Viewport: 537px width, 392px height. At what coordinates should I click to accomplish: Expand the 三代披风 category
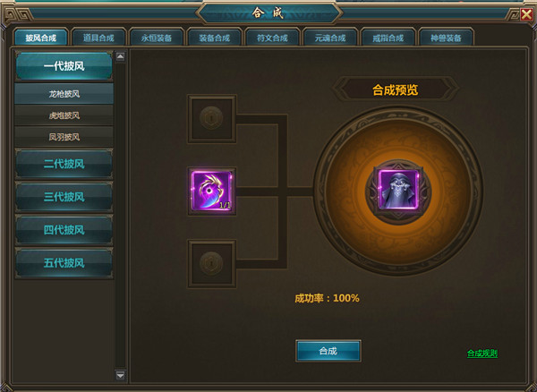[64, 197]
